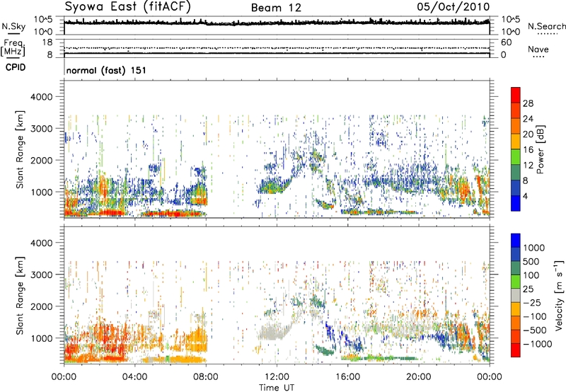The width and height of the screenshot is (566, 392).
Task: Select the 'Freq. [MHz]' axis label
Action: [13, 48]
